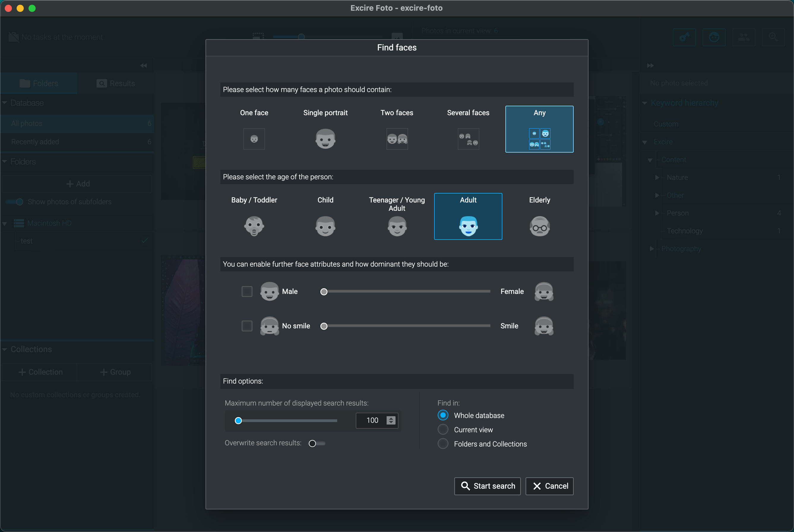
Task: Click the max results number field
Action: (372, 420)
